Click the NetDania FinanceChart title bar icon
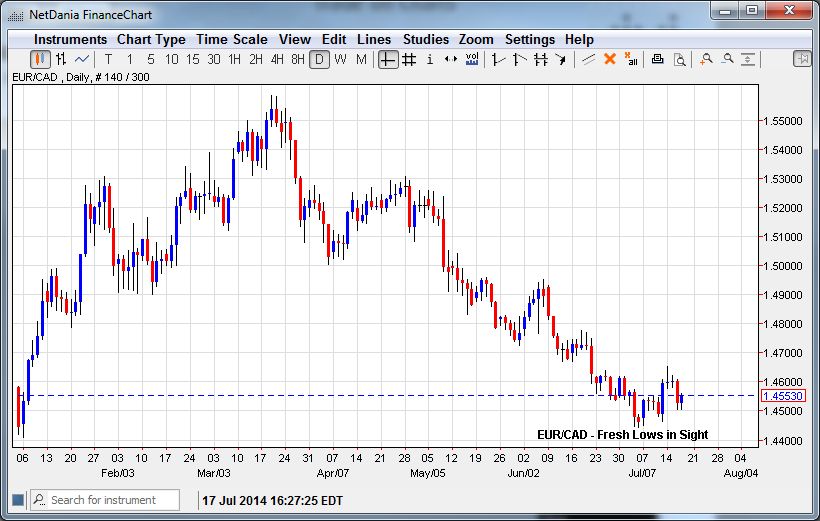Image resolution: width=820 pixels, height=521 pixels. point(15,15)
